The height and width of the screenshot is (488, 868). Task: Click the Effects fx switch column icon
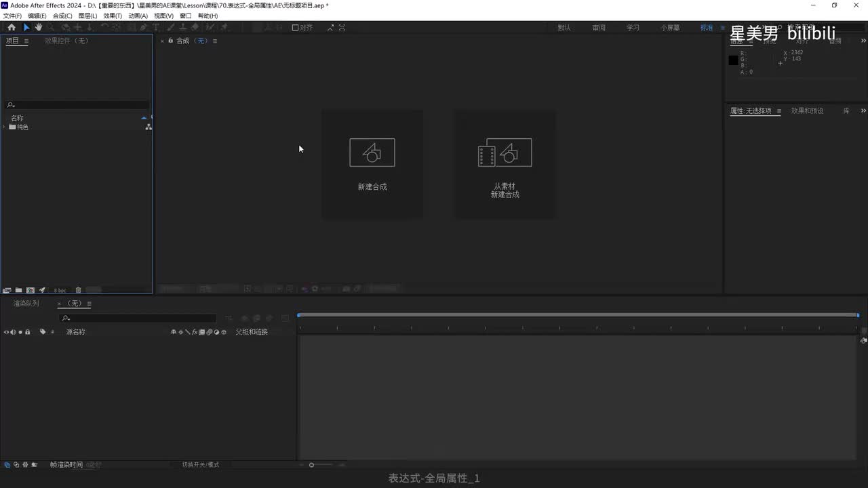pyautogui.click(x=195, y=332)
